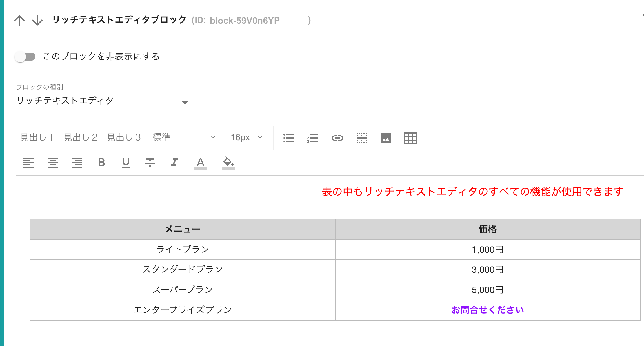The image size is (644, 346).
Task: Click the move block down arrow
Action: point(37,20)
